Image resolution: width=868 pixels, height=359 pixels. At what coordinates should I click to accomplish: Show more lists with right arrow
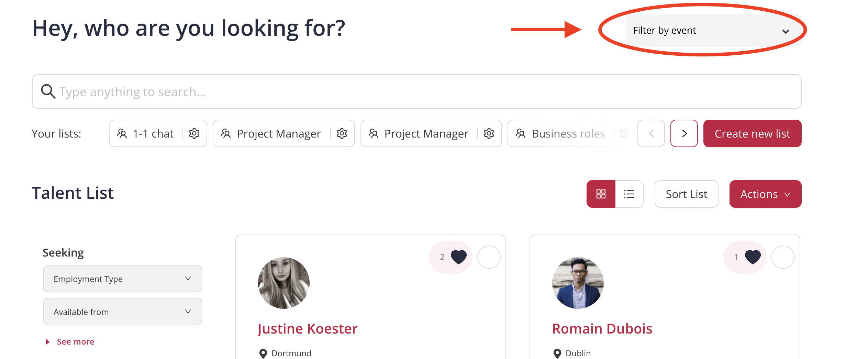tap(684, 133)
